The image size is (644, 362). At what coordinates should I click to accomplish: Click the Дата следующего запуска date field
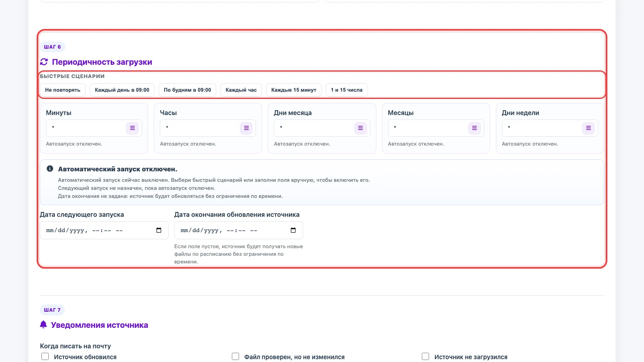point(104,230)
